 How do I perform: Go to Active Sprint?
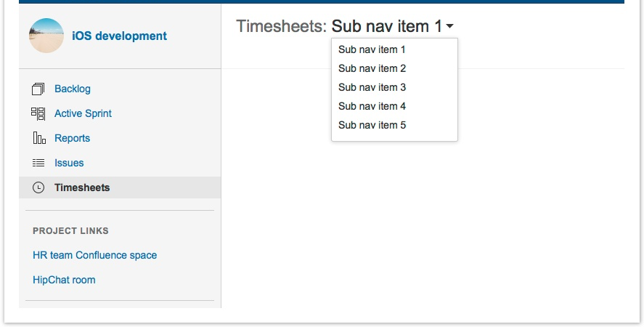(83, 113)
